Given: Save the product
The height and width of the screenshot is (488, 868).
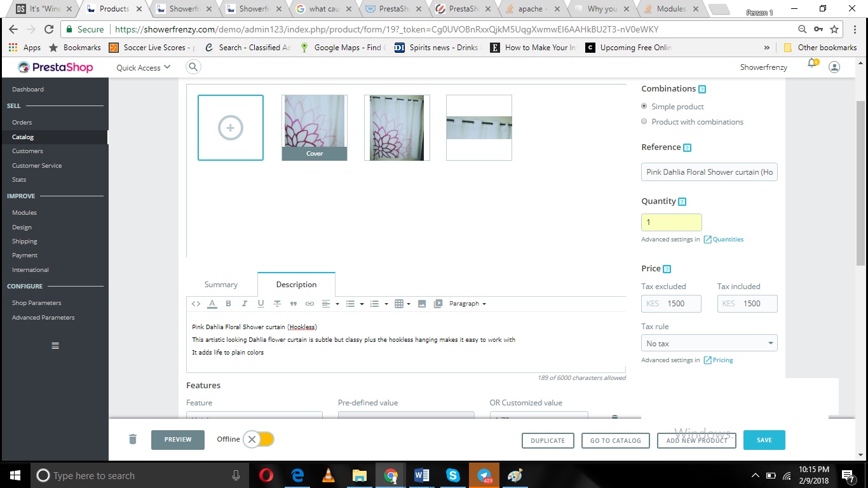Looking at the screenshot, I should [x=764, y=440].
